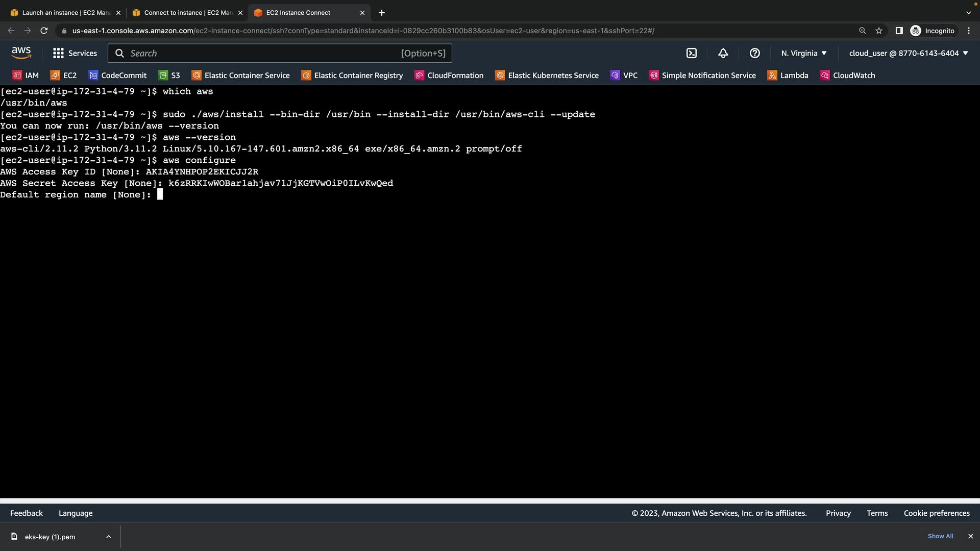Expand eks-key (1).pem download options

109,537
